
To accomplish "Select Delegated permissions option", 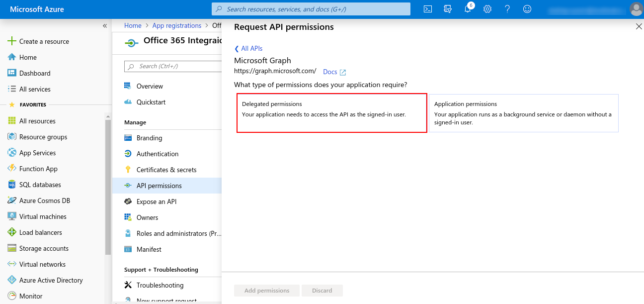I will (331, 113).
